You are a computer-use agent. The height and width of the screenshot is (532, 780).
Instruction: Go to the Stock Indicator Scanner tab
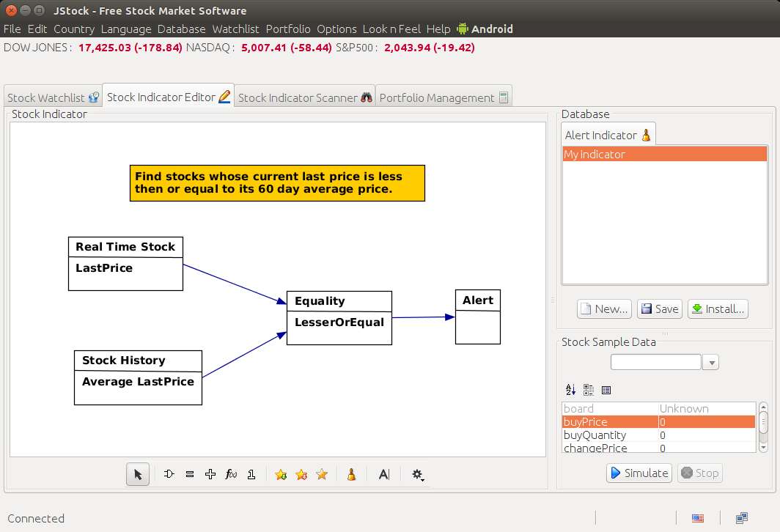point(304,97)
